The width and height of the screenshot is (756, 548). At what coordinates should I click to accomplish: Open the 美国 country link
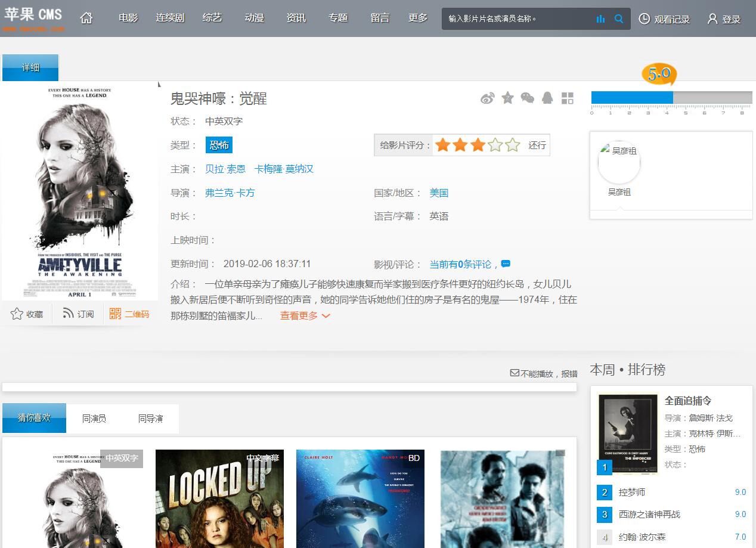tap(439, 193)
